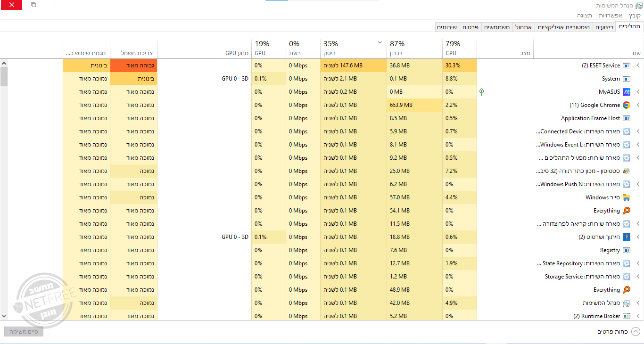The height and width of the screenshot is (344, 644).
Task: Switch to the שירותים tab
Action: tap(447, 27)
